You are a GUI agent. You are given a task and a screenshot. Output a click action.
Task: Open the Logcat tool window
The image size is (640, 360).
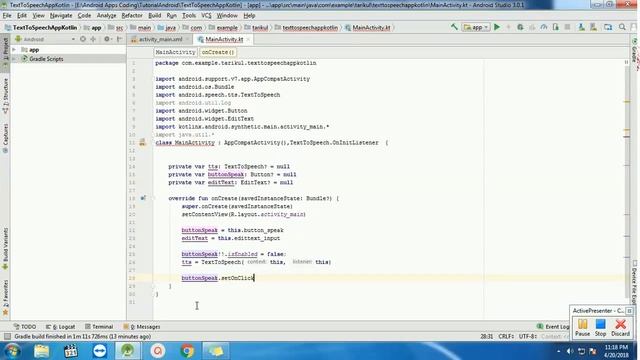pos(60,327)
